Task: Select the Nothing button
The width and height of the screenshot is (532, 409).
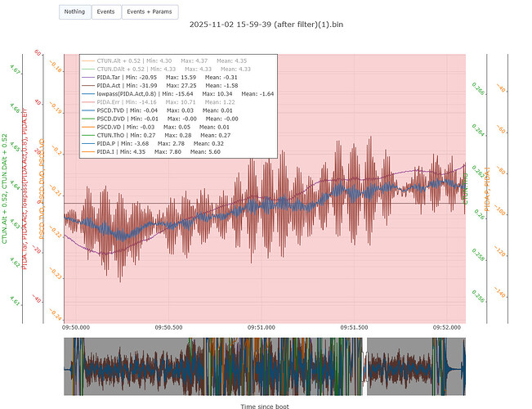Action: click(x=74, y=11)
